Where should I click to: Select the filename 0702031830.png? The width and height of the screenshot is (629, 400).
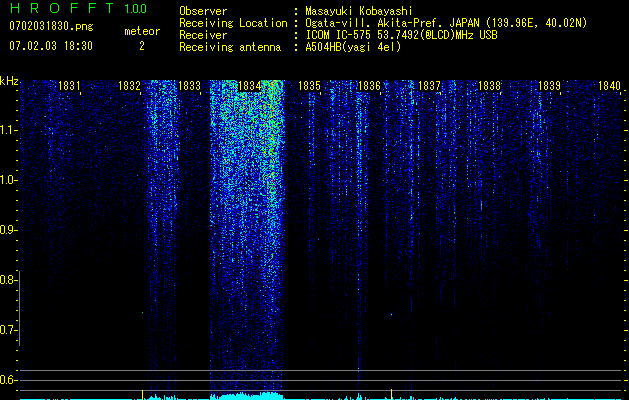(51, 26)
